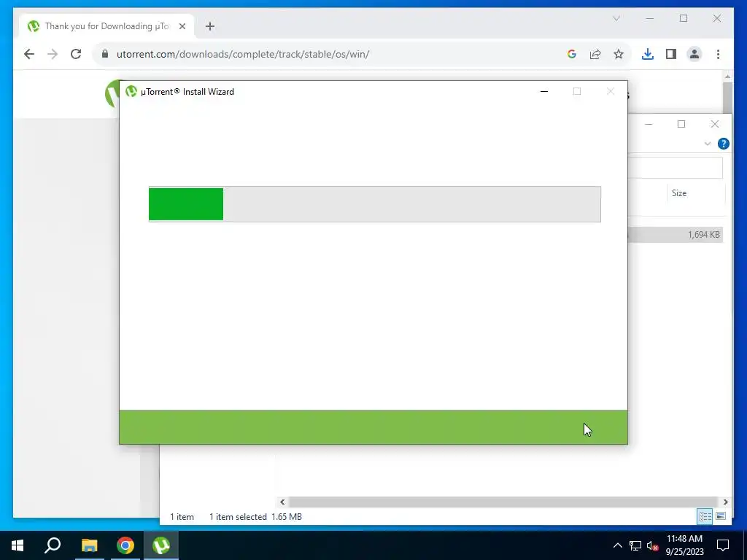
Task: Maximize the File Explorer window
Action: [x=681, y=124]
